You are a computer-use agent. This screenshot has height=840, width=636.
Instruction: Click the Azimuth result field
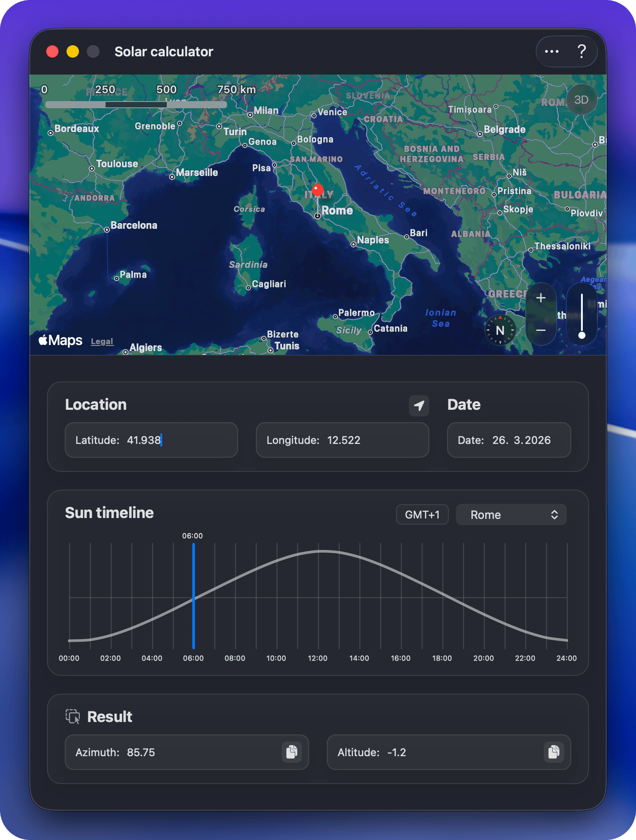[x=187, y=752]
